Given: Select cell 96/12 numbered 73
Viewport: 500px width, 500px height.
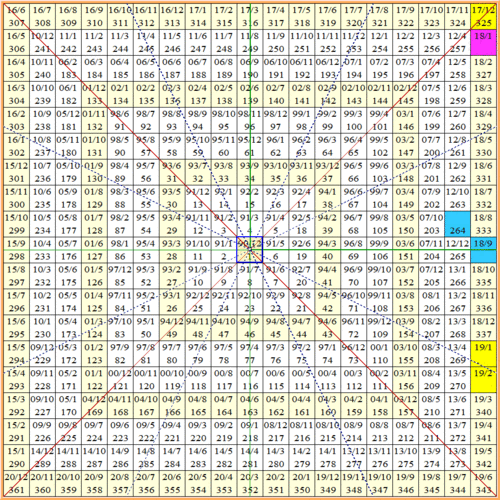Looking at the screenshot, I should [x=354, y=354].
